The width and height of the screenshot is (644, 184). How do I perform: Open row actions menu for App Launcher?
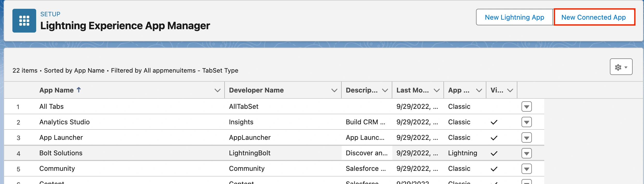[526, 137]
